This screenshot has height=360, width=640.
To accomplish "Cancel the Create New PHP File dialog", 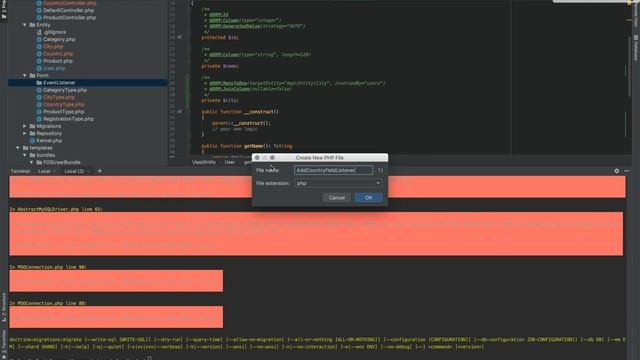I will click(337, 198).
